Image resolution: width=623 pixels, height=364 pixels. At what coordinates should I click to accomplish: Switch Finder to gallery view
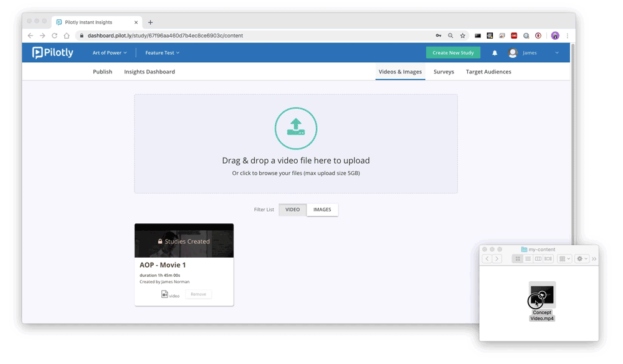(548, 259)
